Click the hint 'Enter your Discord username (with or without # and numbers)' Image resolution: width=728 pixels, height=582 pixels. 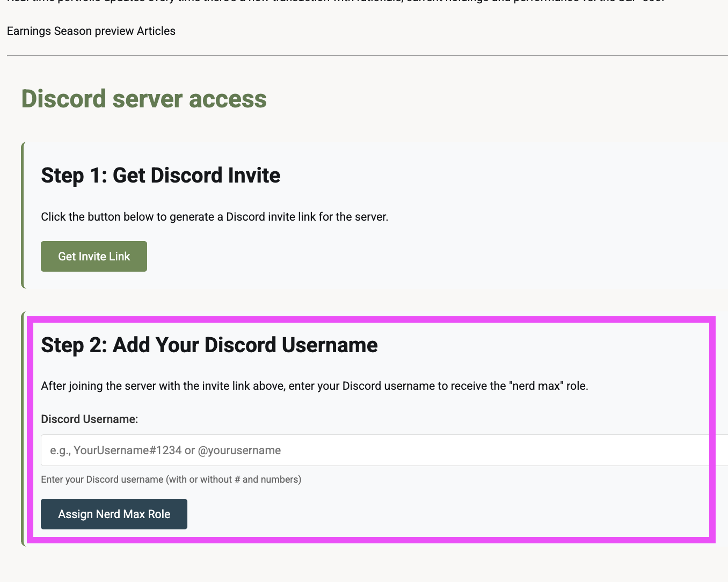click(x=171, y=479)
